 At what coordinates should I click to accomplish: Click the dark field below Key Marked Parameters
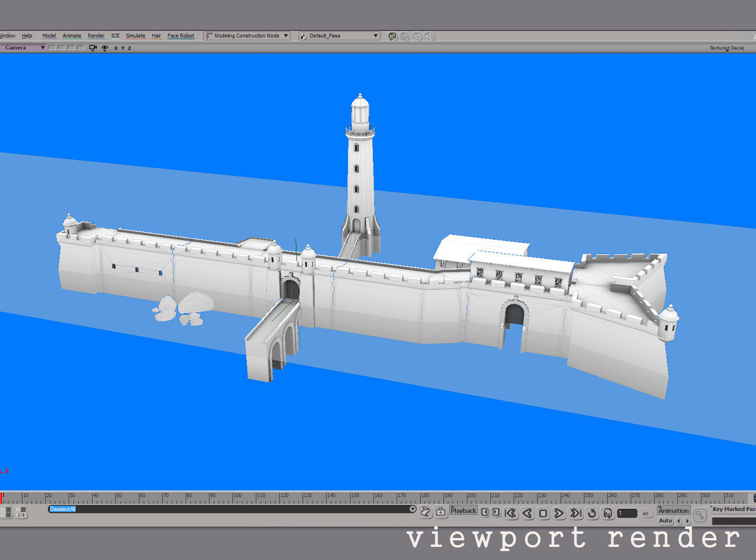733,521
